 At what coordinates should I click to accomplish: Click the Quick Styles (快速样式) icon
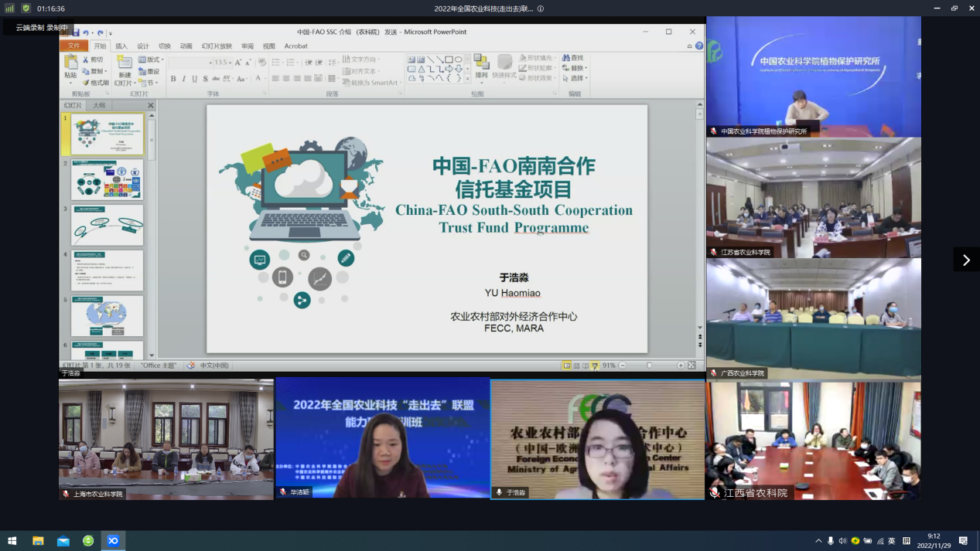click(504, 62)
